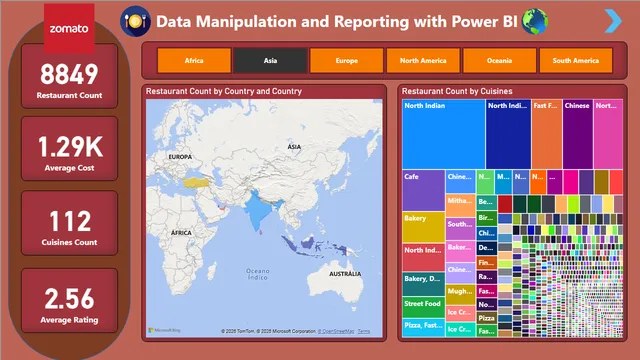This screenshot has width=640, height=360.
Task: Select the 112 Cuisines Count card
Action: coord(69,223)
